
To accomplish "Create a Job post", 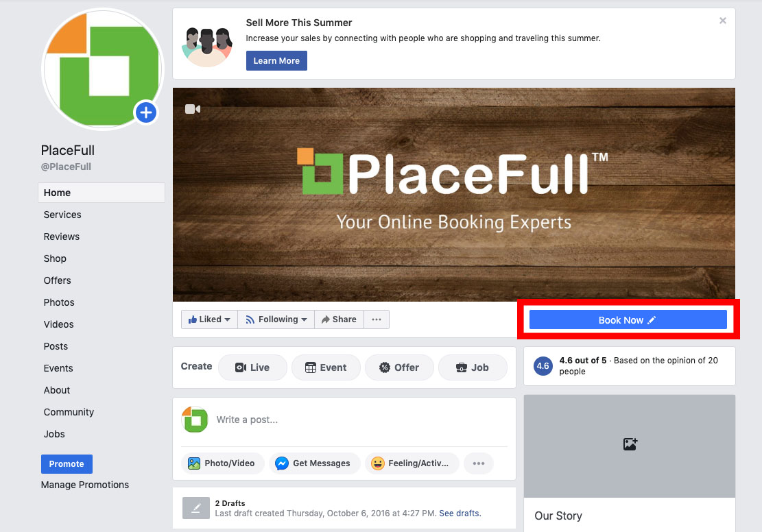I will pos(473,367).
